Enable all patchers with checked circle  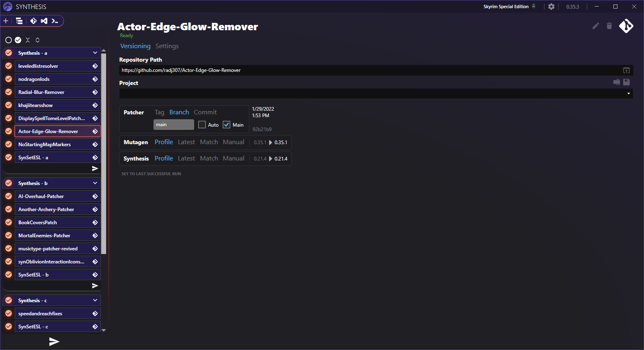(x=18, y=40)
